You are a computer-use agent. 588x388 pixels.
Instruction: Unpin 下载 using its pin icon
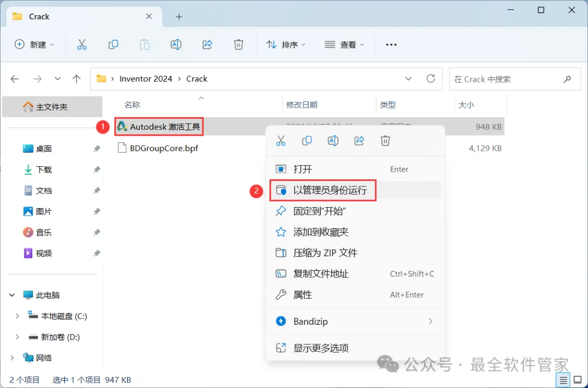97,169
